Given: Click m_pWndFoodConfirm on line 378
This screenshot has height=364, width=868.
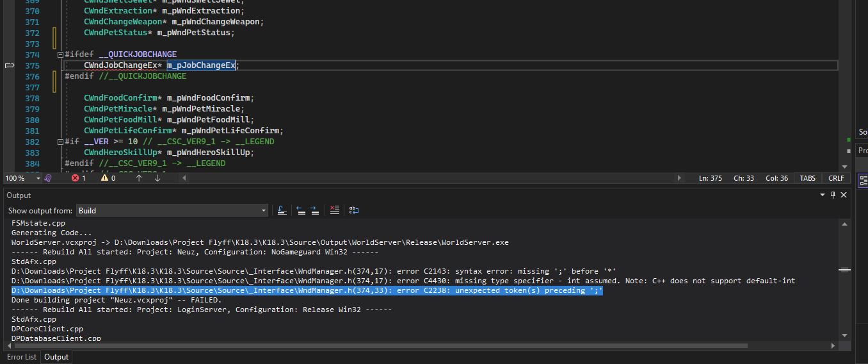Looking at the screenshot, I should point(208,98).
